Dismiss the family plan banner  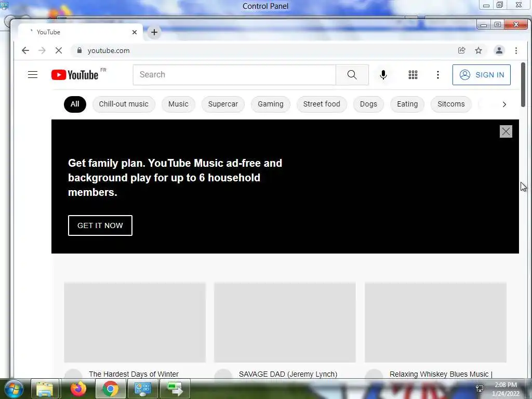(506, 131)
